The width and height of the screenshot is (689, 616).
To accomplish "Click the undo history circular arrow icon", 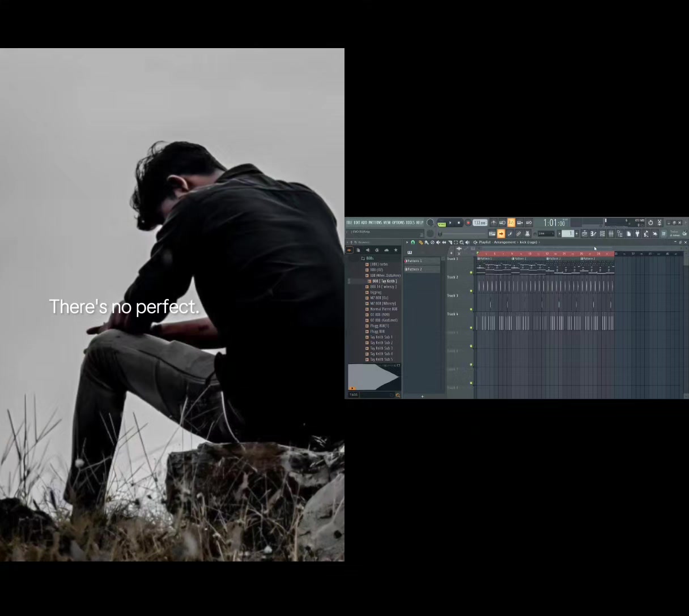I will [x=650, y=223].
